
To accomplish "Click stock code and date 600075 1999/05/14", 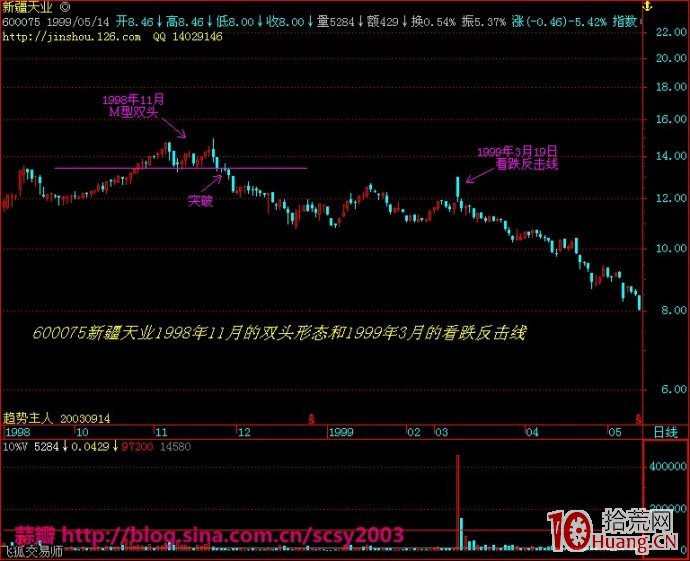I will coord(55,22).
